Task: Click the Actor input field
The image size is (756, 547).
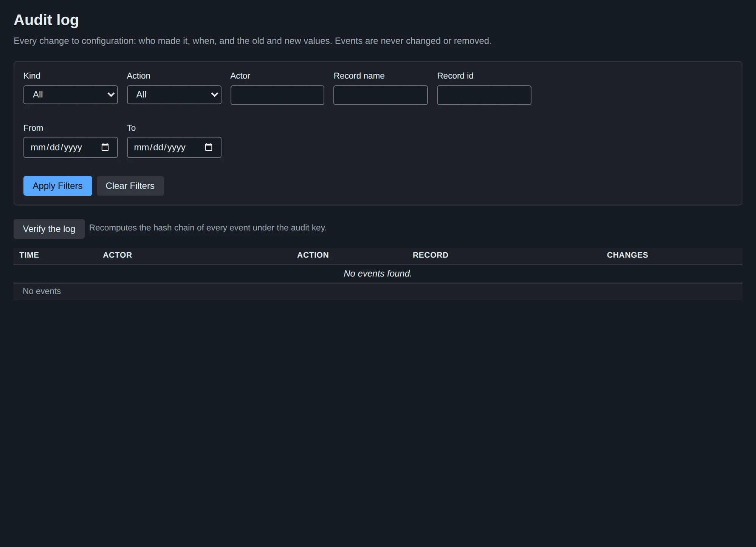Action: coord(277,95)
